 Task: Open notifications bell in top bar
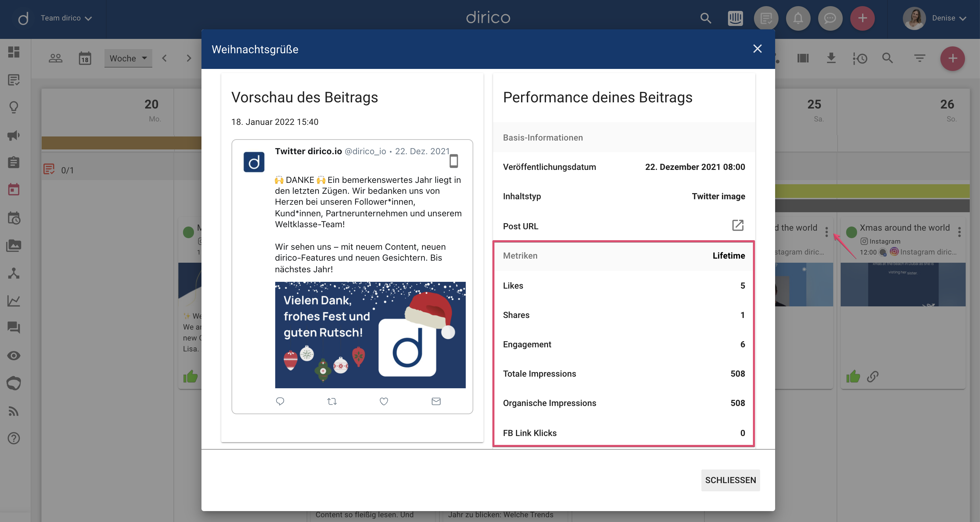[798, 18]
